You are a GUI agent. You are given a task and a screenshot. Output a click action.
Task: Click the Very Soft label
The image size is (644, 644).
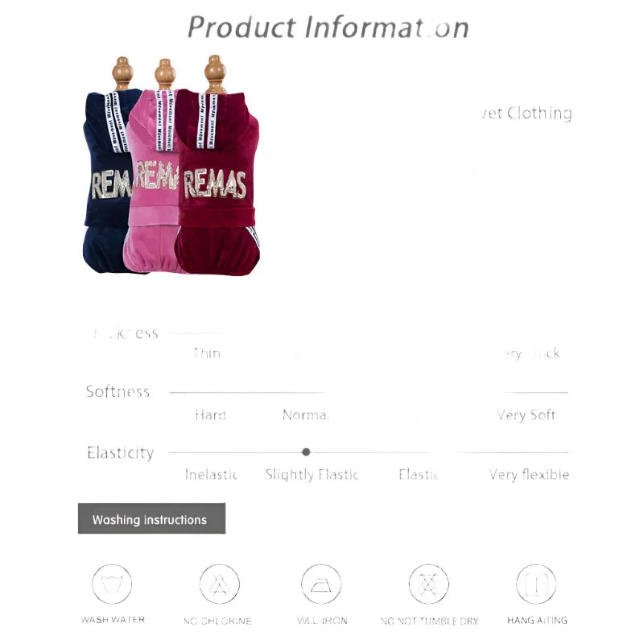(x=526, y=415)
